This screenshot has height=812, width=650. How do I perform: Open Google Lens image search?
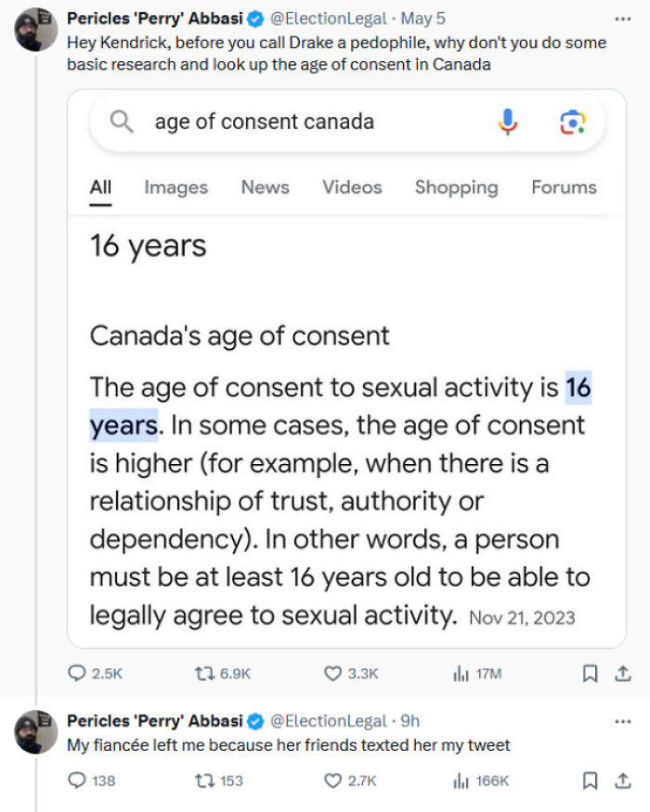[574, 122]
